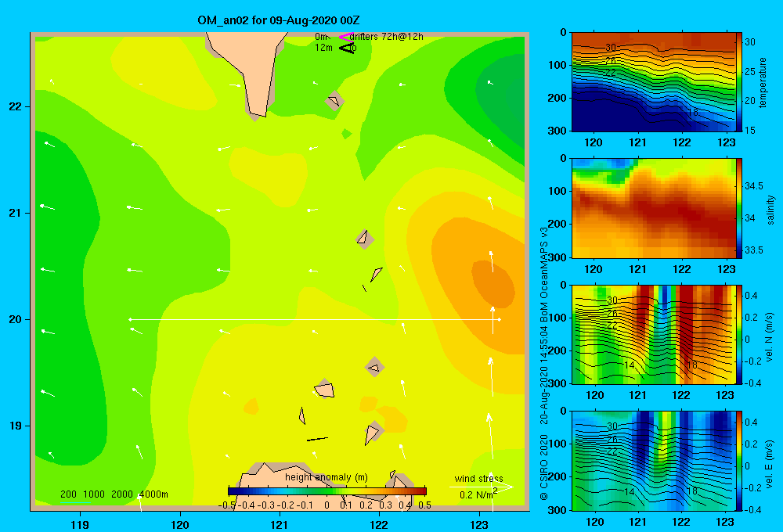Click the '200' bathymetry depth label
This screenshot has width=783, height=532.
tap(68, 494)
